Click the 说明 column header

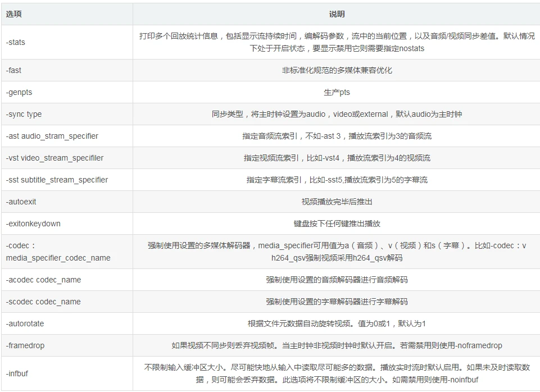[335, 16]
